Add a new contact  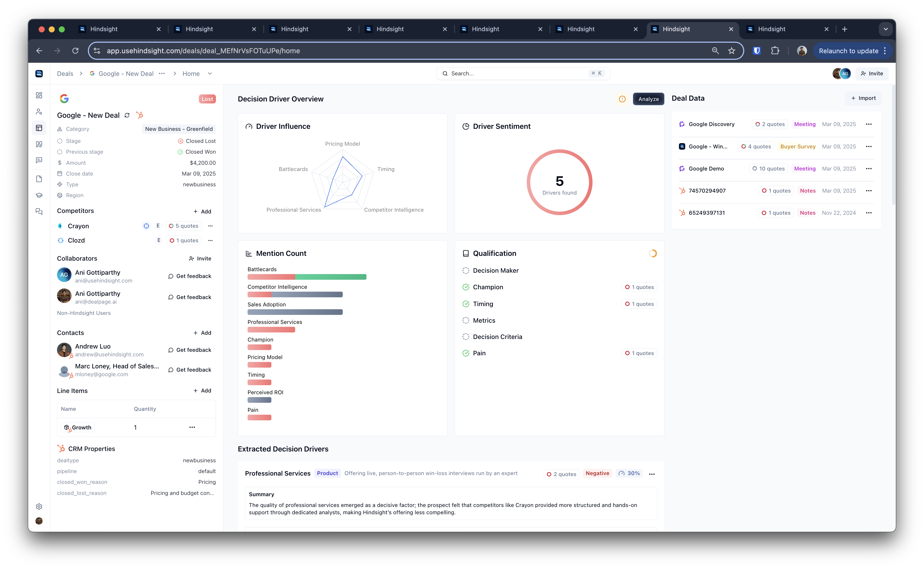(x=202, y=333)
